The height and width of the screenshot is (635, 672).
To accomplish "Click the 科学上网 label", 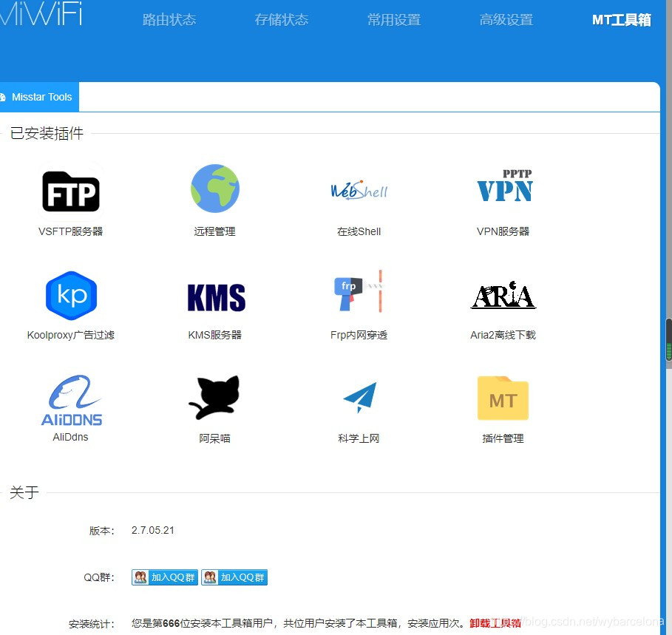I will (x=359, y=438).
